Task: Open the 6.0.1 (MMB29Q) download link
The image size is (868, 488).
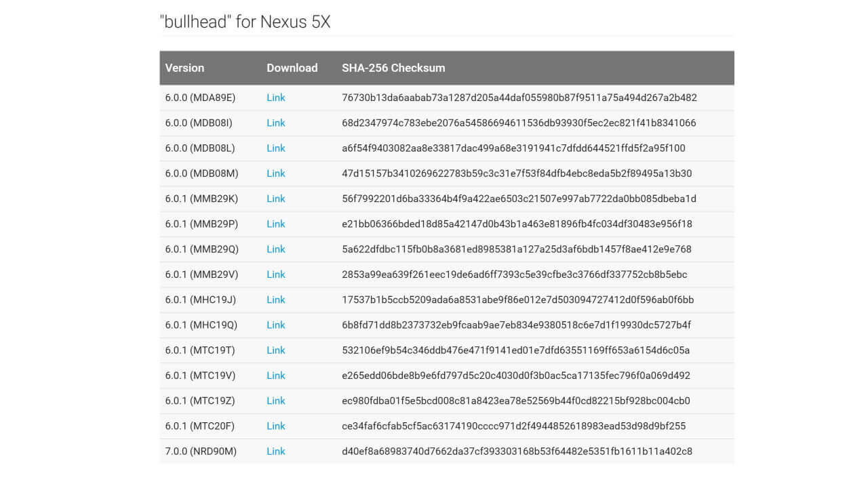Action: [x=275, y=249]
